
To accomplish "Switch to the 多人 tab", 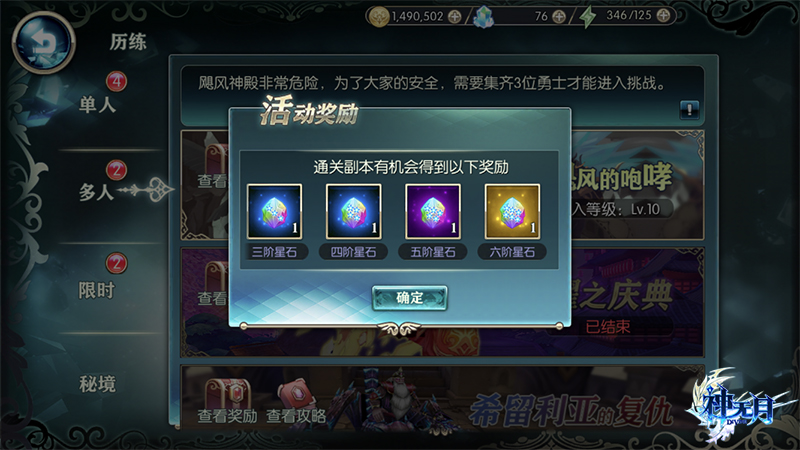I will [x=96, y=193].
